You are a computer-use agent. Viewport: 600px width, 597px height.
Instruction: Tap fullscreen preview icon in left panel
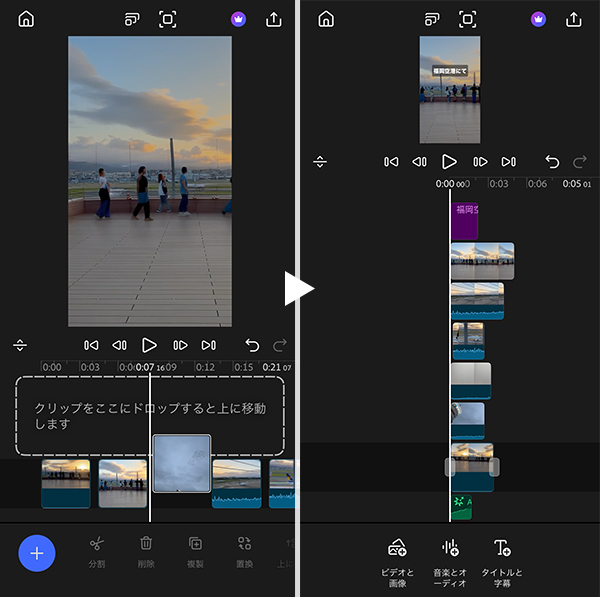click(167, 19)
